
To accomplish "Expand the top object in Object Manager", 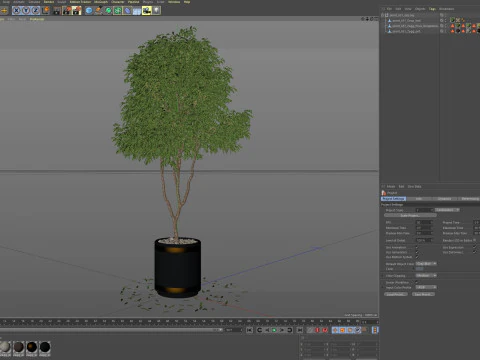I will pyautogui.click(x=383, y=15).
